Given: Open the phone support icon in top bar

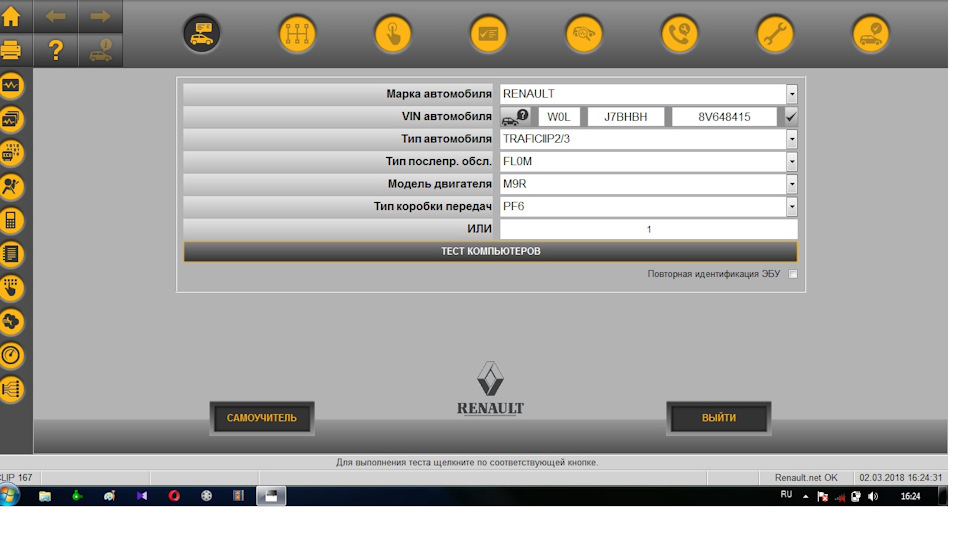Looking at the screenshot, I should 679,34.
